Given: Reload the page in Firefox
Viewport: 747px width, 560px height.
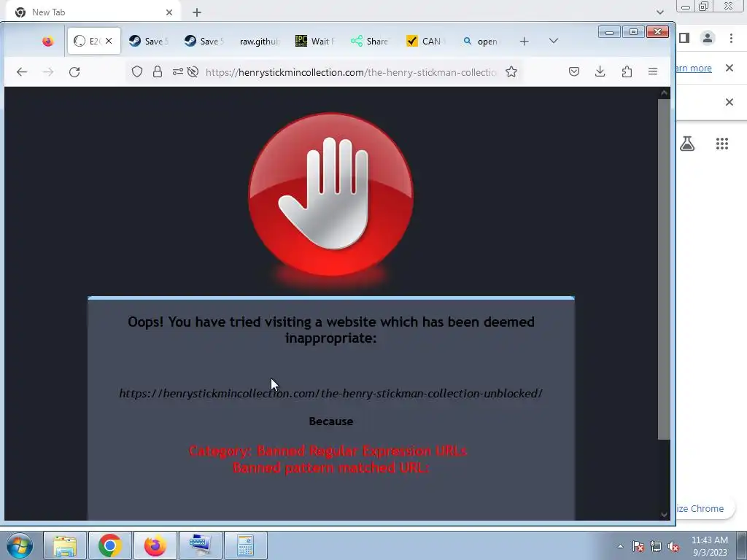Looking at the screenshot, I should 74,72.
